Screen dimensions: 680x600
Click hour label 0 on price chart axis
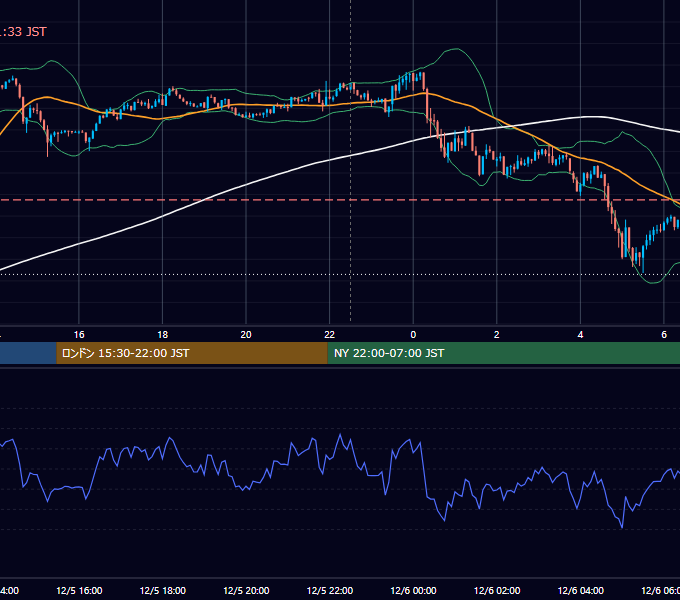click(x=413, y=335)
